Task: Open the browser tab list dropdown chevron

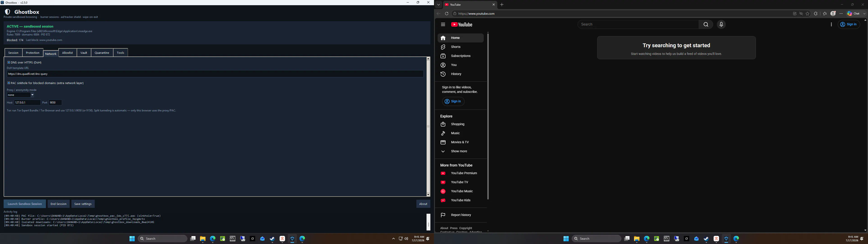Action: click(438, 5)
